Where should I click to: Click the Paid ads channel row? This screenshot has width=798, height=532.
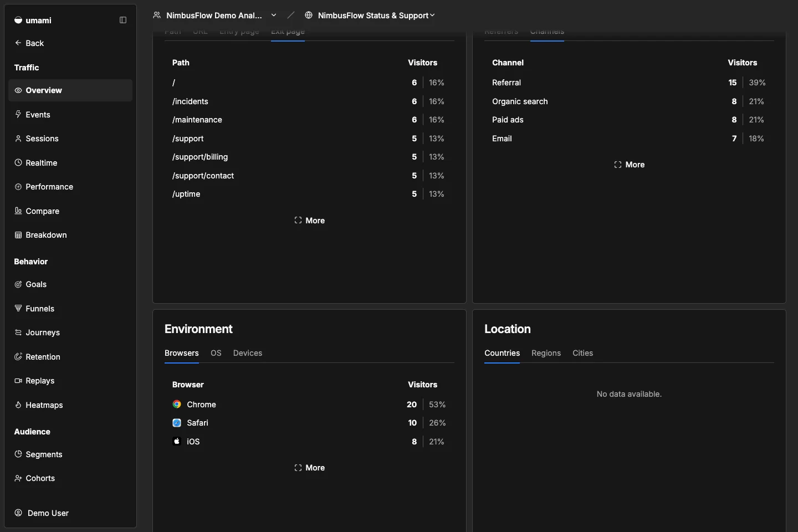tap(629, 120)
